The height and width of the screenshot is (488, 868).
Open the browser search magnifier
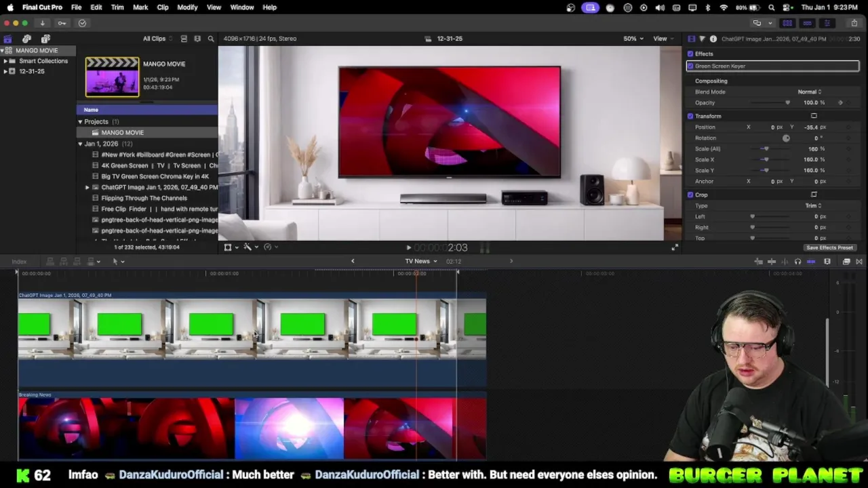point(211,39)
